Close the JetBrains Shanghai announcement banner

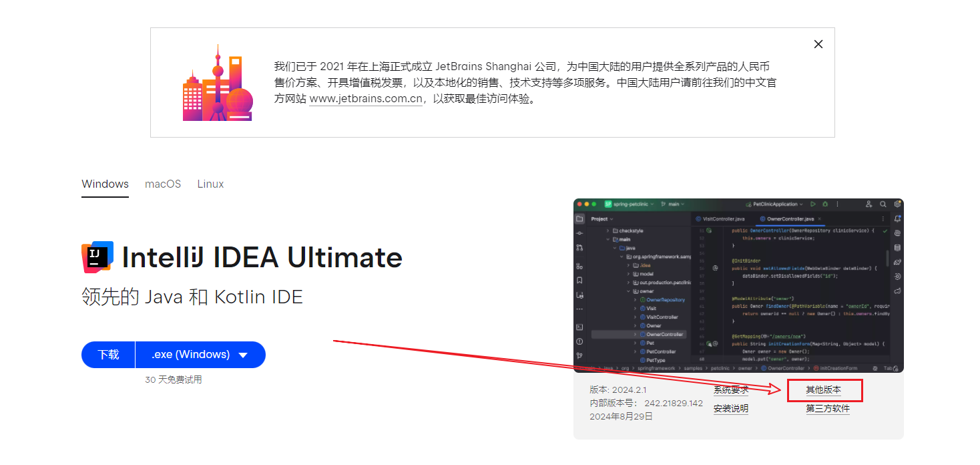[x=818, y=44]
